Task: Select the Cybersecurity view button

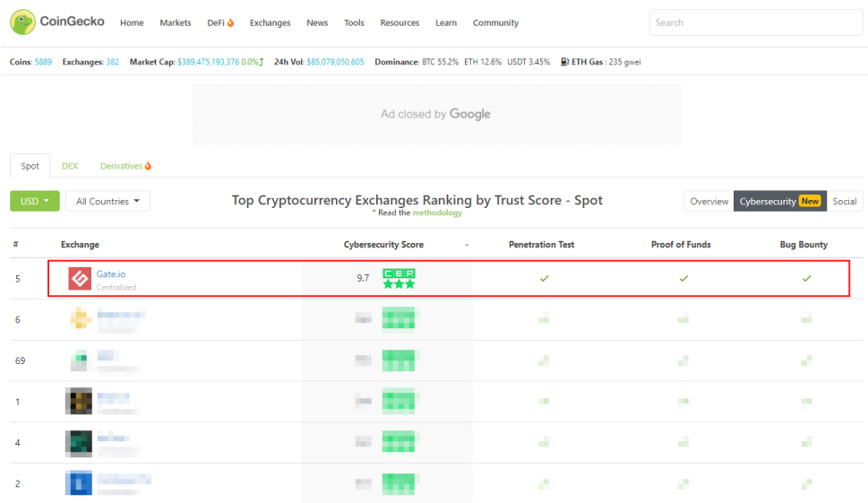Action: pyautogui.click(x=780, y=201)
